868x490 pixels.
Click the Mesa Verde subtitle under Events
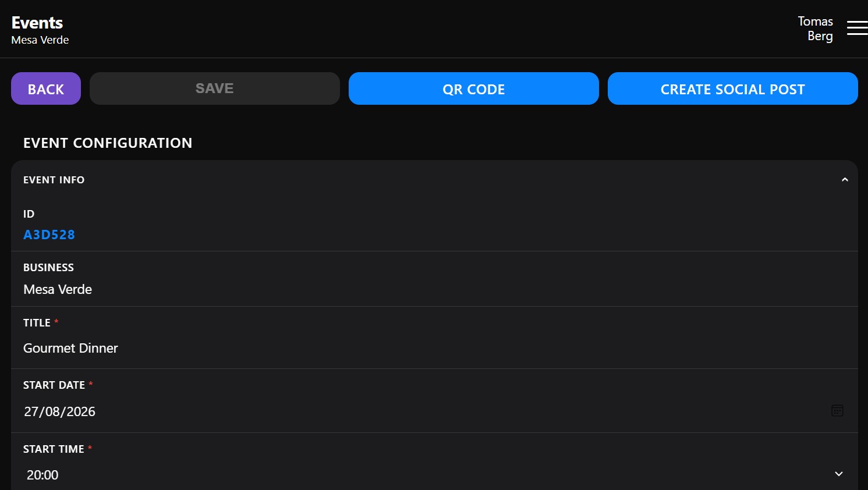[x=40, y=40]
